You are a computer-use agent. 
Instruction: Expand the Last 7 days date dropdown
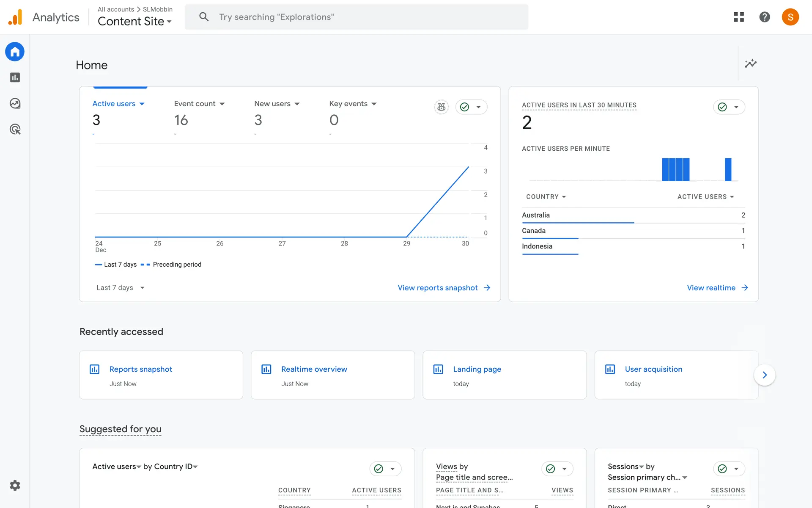[121, 288]
